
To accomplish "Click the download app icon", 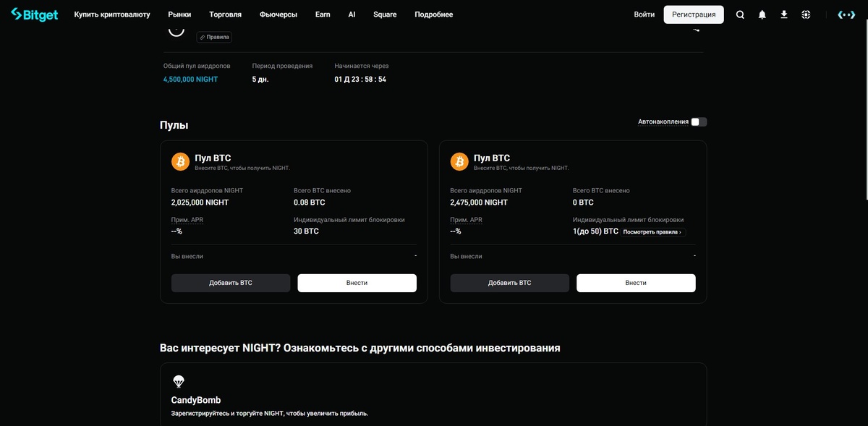I will click(x=783, y=14).
